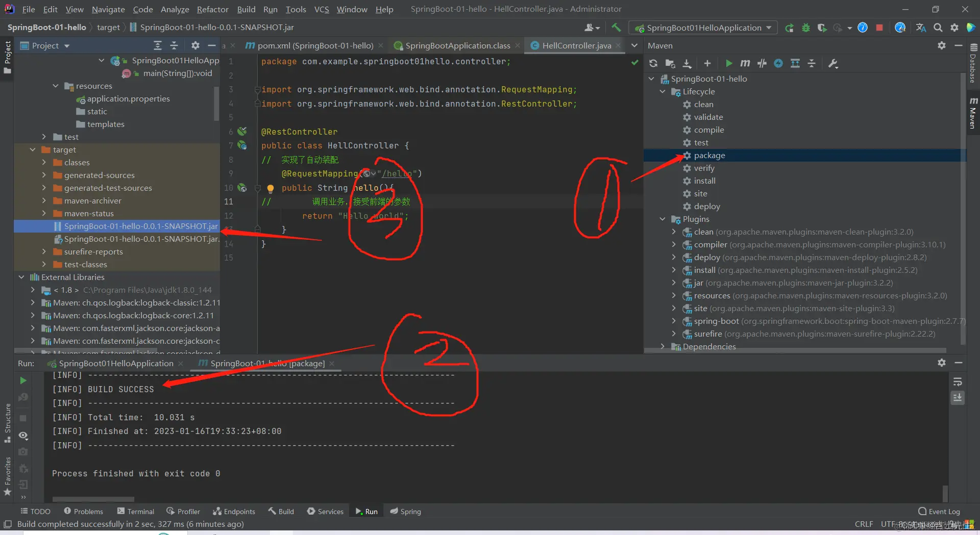
Task: Expand the spring-boot plugin node
Action: pyautogui.click(x=674, y=321)
